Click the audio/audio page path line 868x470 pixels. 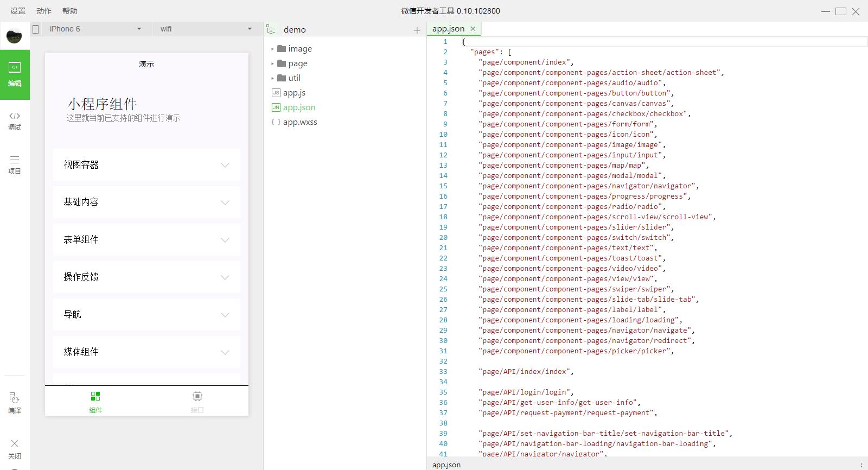572,83
